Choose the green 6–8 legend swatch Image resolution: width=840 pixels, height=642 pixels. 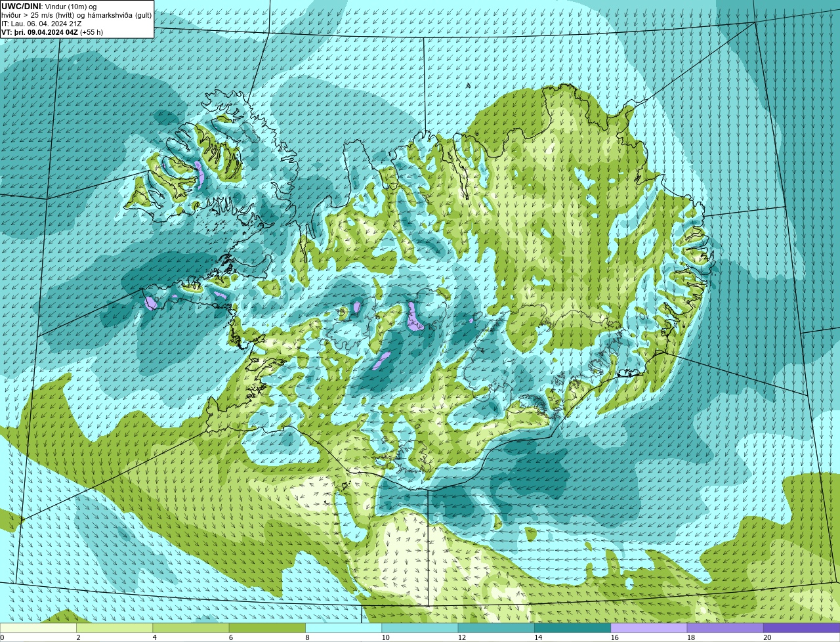point(267,628)
